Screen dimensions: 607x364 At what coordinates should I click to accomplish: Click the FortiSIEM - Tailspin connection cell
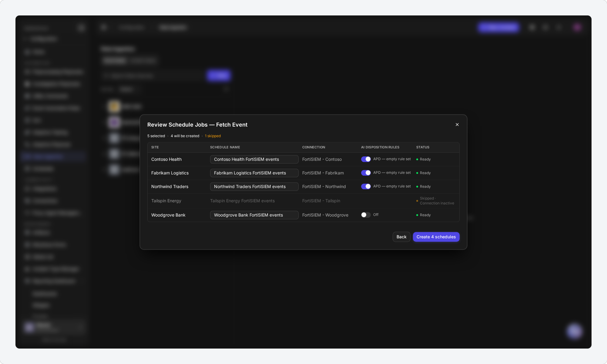(321, 201)
